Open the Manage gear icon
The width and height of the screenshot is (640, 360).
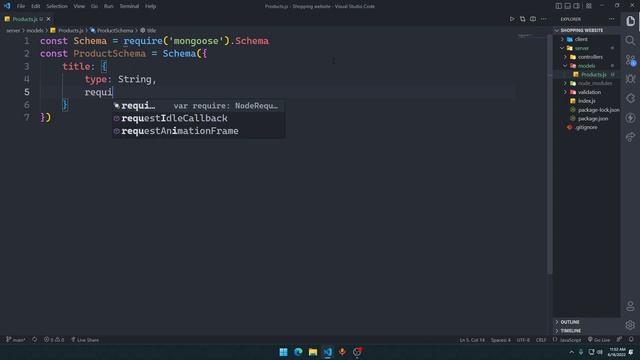point(630,325)
